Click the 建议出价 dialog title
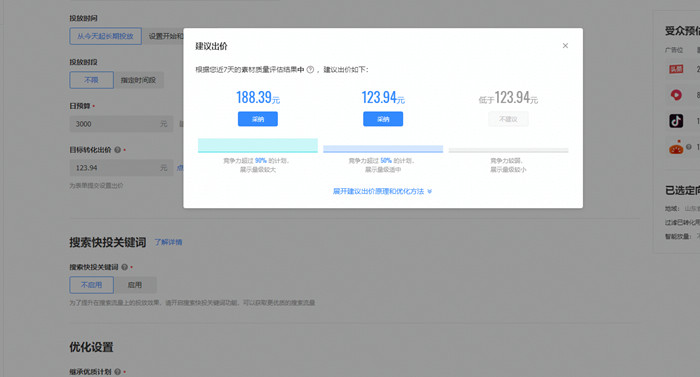The height and width of the screenshot is (377, 700). (x=212, y=46)
